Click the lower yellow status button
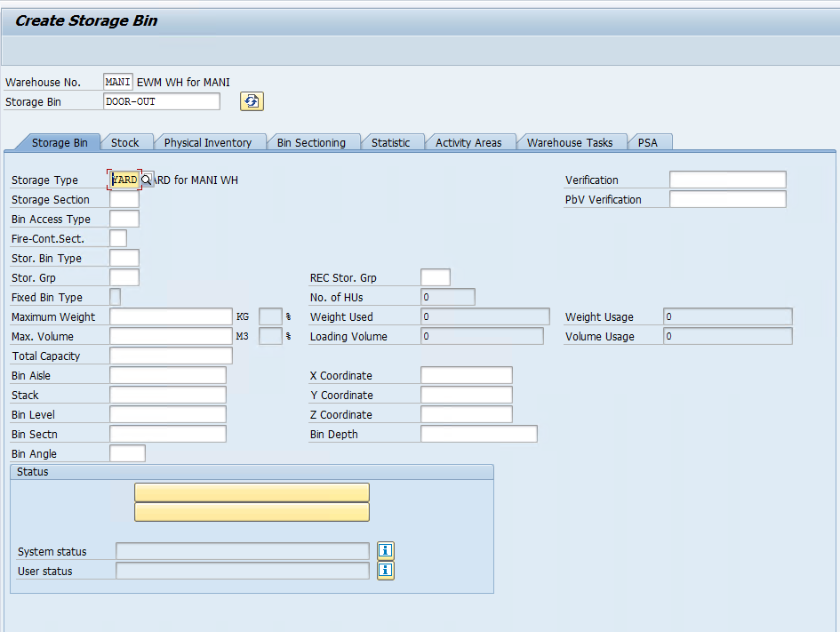The width and height of the screenshot is (840, 632). (252, 512)
